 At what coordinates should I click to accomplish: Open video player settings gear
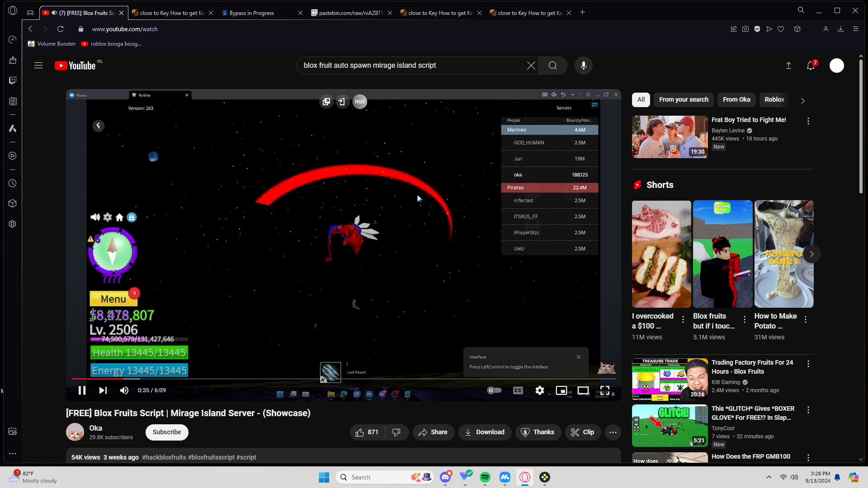click(x=540, y=390)
